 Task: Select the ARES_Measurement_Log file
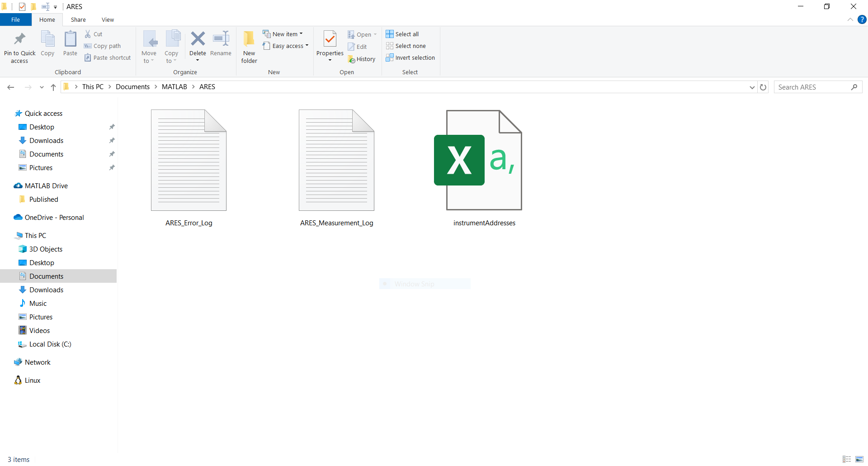click(x=336, y=167)
